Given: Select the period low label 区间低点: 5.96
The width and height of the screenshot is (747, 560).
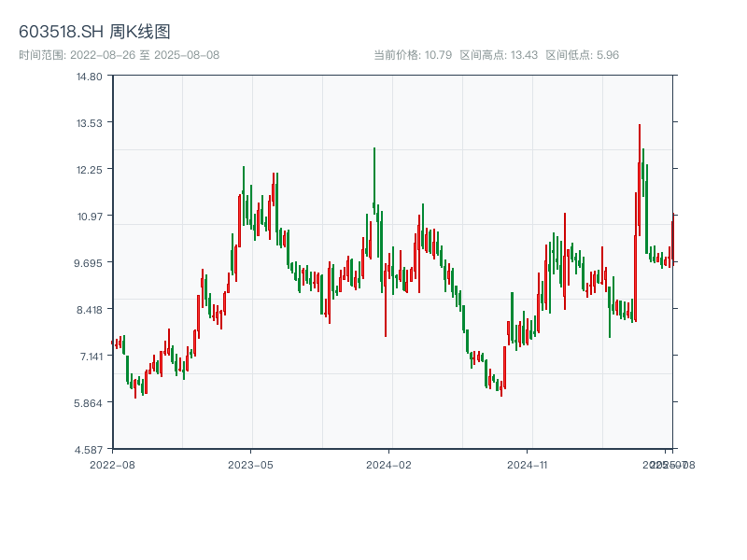Looking at the screenshot, I should pyautogui.click(x=582, y=55).
